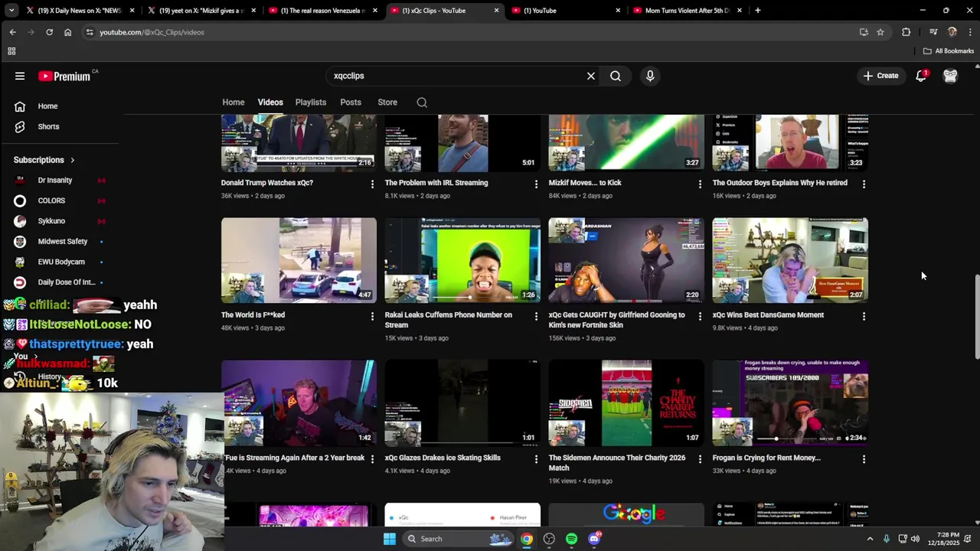Switch to the Playlists tab
This screenshot has width=980, height=551.
(x=311, y=103)
